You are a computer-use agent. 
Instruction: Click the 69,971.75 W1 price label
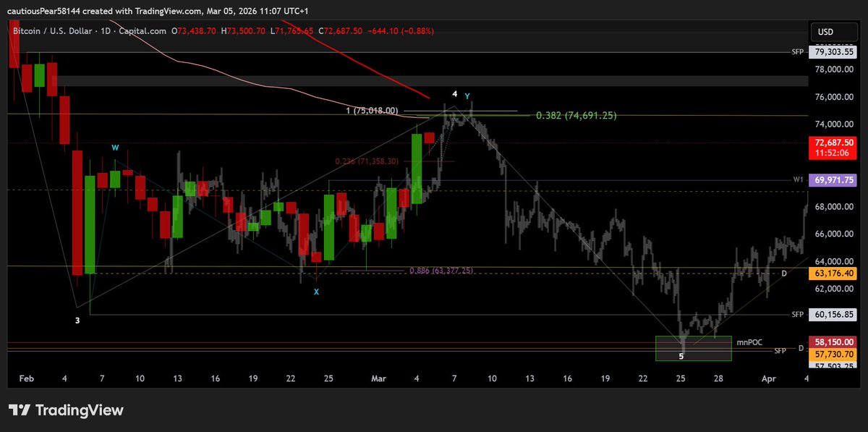834,179
